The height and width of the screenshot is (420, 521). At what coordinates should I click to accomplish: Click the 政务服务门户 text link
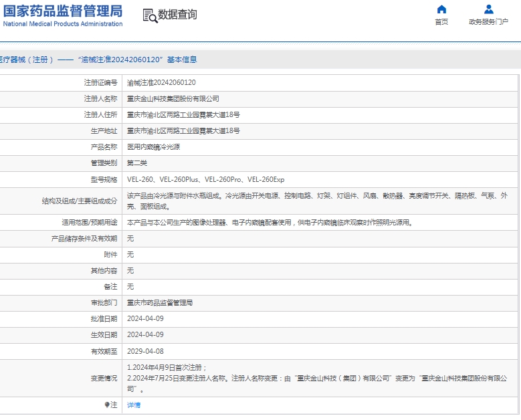[x=488, y=22]
